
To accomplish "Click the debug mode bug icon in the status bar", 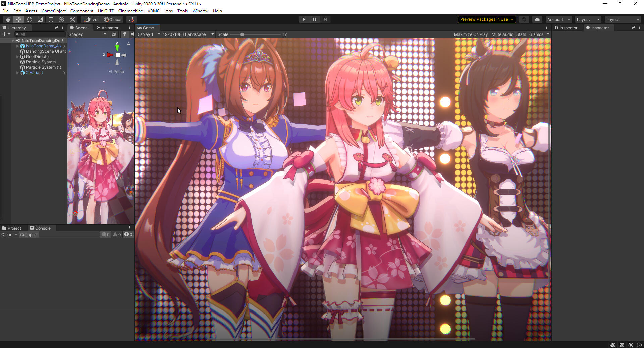I will 613,345.
